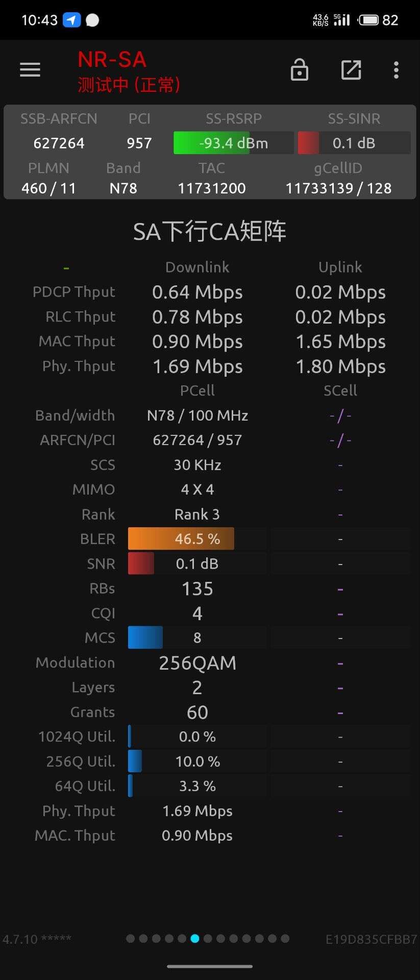Tap the SA下行CA矩阵 section heading
The width and height of the screenshot is (420, 980).
(x=210, y=232)
